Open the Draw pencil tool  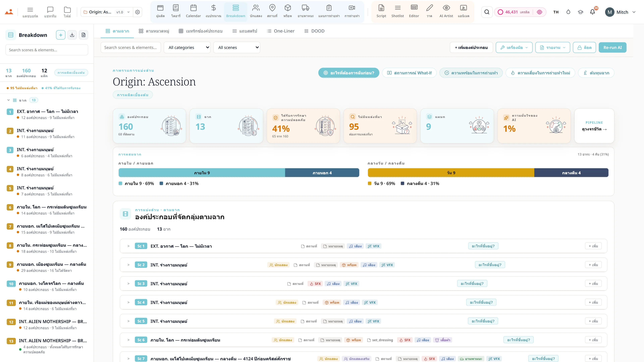(430, 11)
